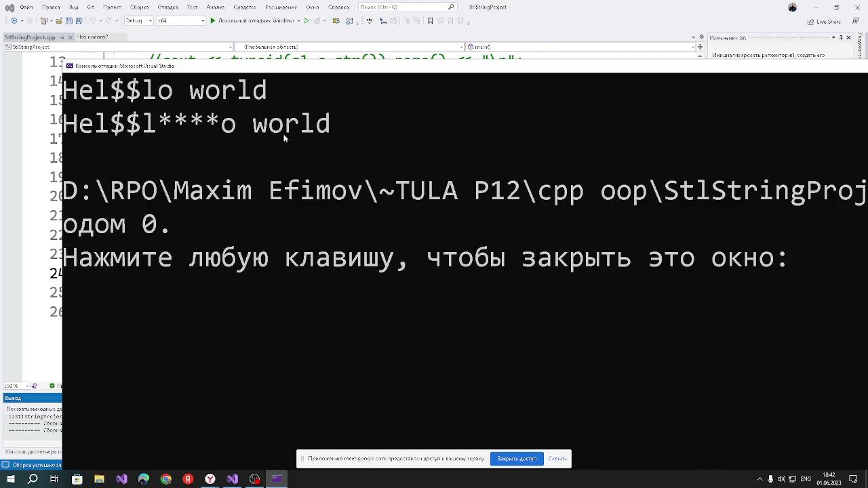Viewport: 868px width, 488px height.
Task: Click the Закрыть доступ button
Action: [x=517, y=459]
